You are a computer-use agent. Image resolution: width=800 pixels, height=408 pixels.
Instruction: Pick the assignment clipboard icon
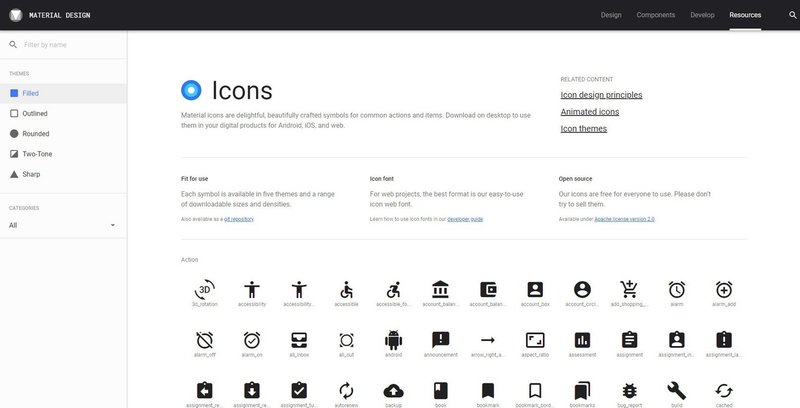click(630, 340)
